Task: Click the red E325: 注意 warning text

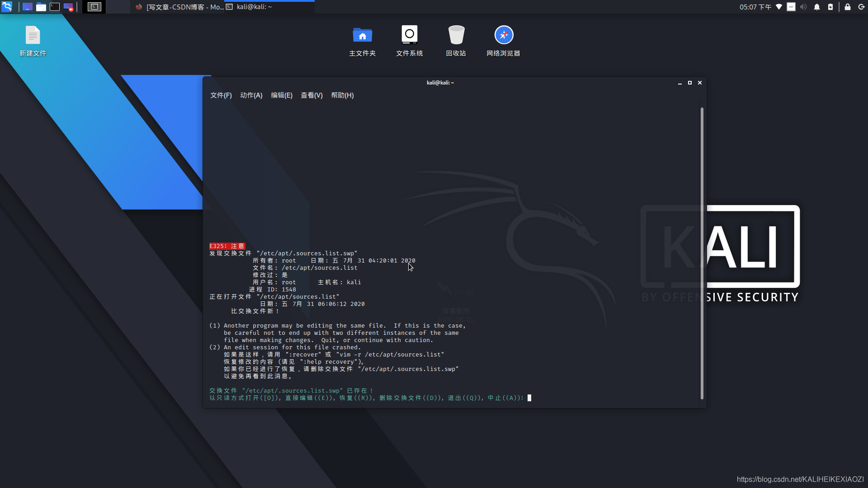Action: point(227,246)
